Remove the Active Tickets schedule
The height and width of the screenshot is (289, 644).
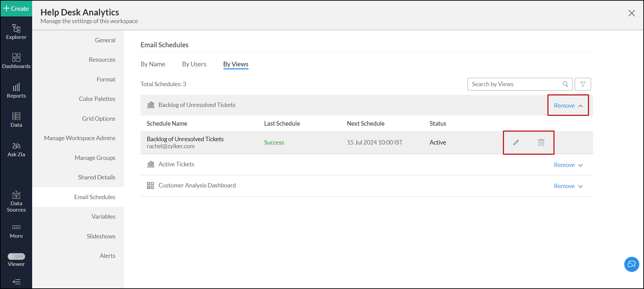[x=564, y=165]
